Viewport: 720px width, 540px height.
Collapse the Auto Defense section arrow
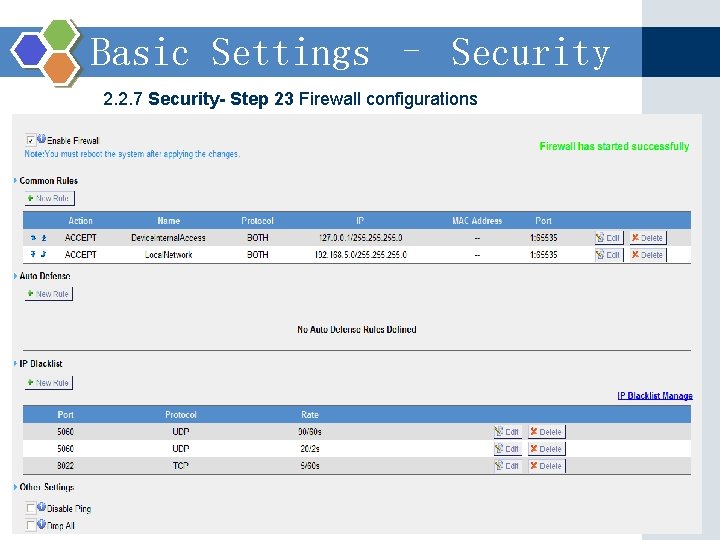click(x=15, y=276)
